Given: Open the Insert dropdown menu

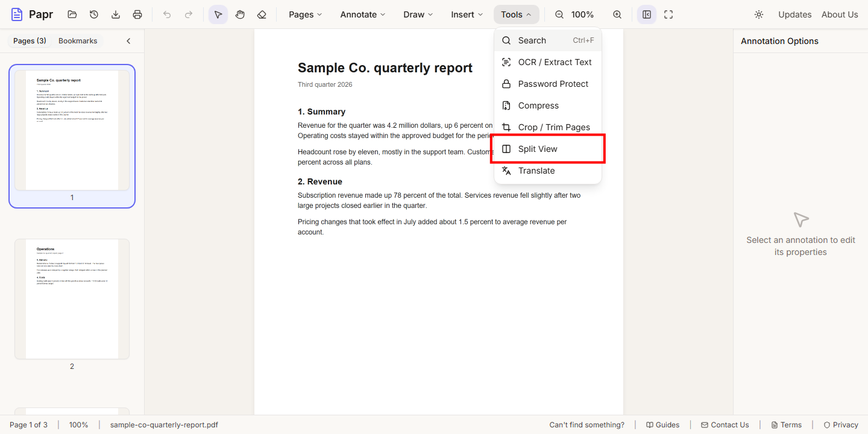Looking at the screenshot, I should point(467,14).
